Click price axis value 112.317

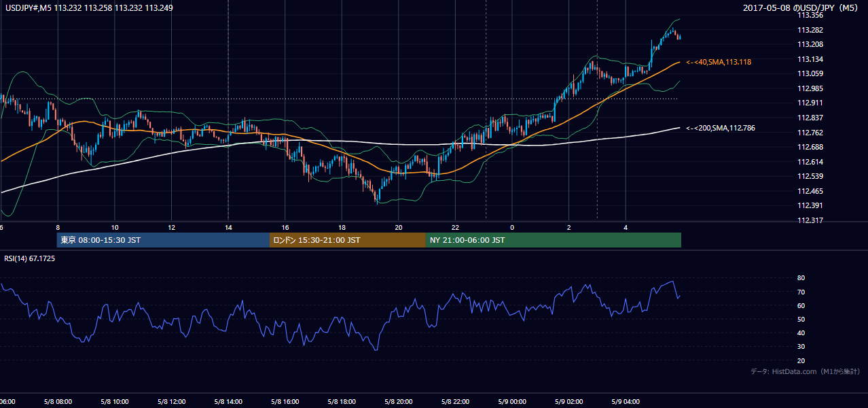pos(811,220)
